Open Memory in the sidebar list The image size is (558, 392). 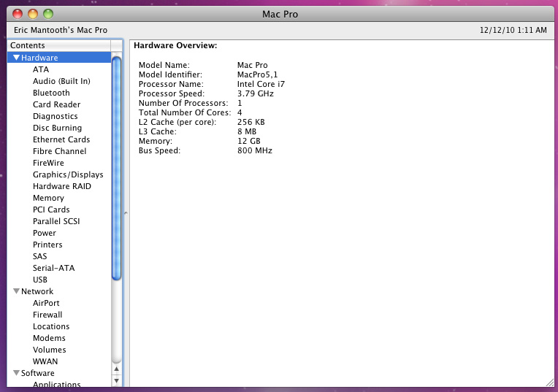click(x=48, y=198)
